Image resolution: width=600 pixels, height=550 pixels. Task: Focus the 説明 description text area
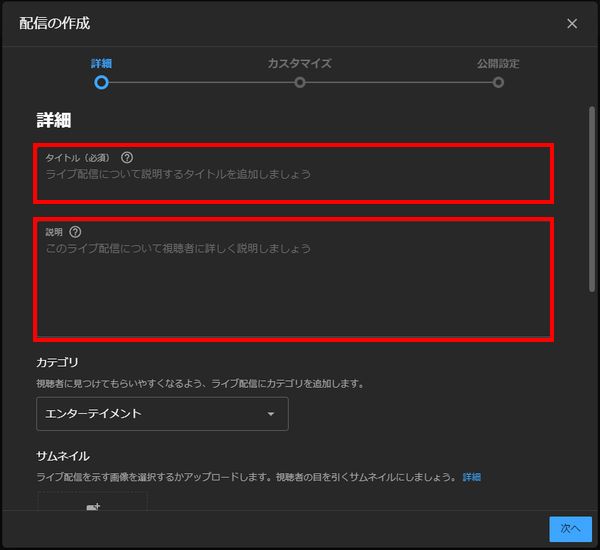click(293, 279)
